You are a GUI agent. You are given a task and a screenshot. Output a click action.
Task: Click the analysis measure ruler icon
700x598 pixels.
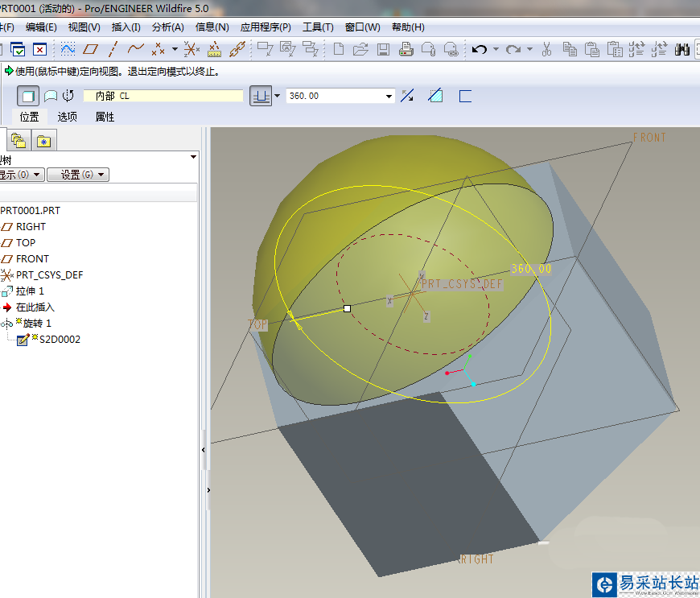coord(214,48)
